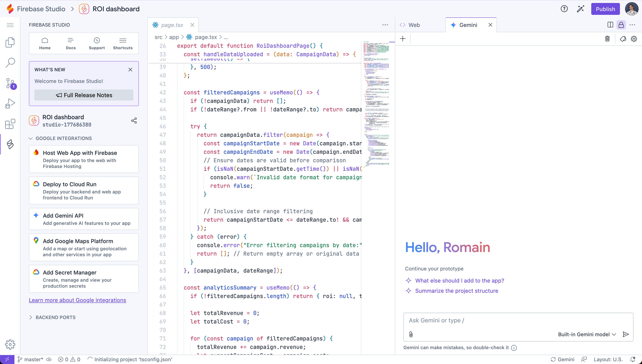
Task: Open the help question mark icon
Action: coord(564,9)
